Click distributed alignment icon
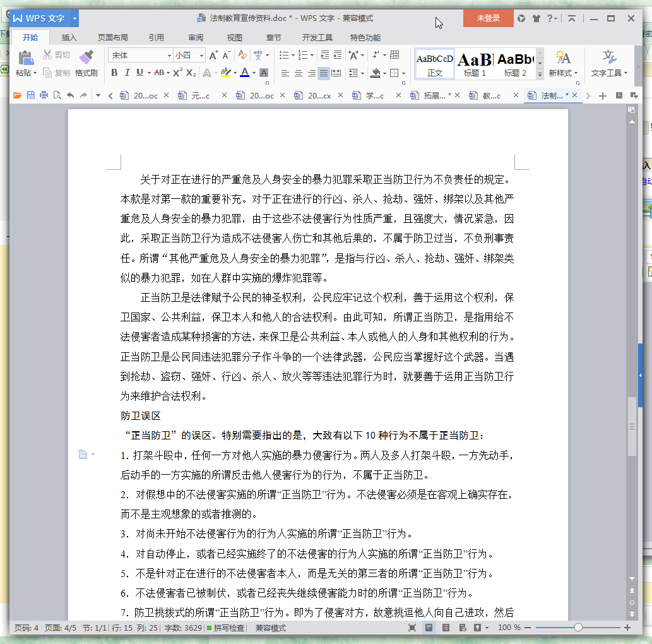This screenshot has width=652, height=644. [x=336, y=73]
